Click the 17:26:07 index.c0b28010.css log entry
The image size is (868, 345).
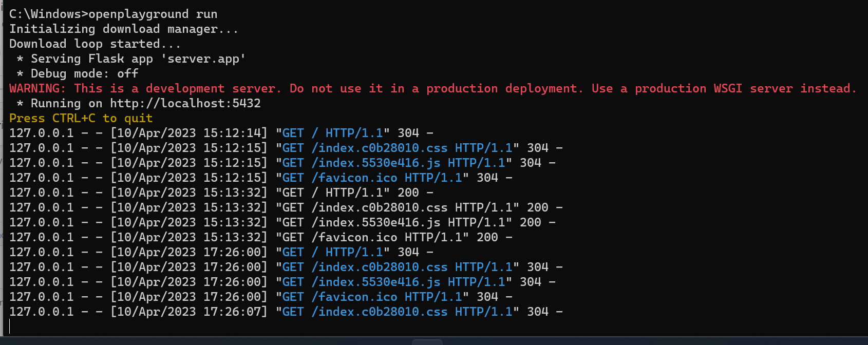tap(286, 312)
